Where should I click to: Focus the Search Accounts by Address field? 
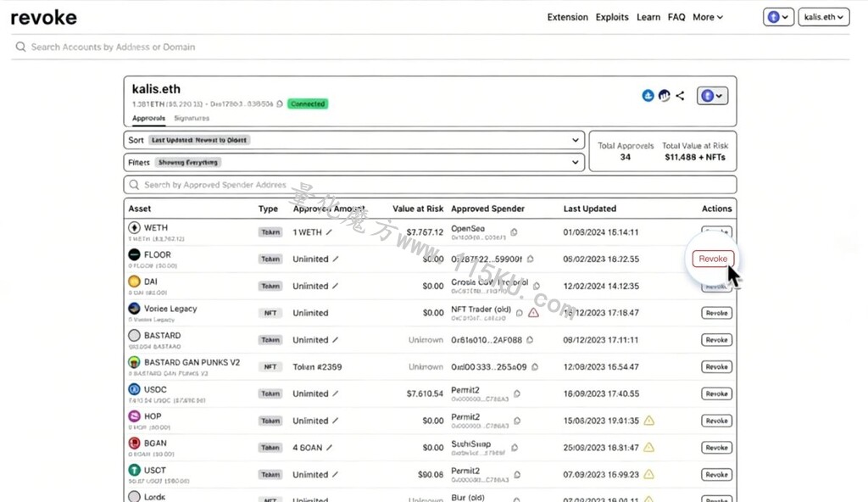431,47
